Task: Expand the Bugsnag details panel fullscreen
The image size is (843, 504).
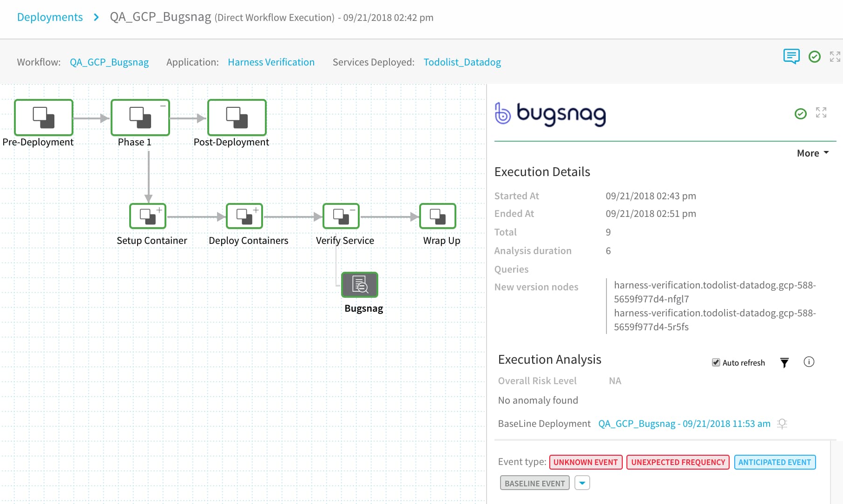Action: pos(821,112)
